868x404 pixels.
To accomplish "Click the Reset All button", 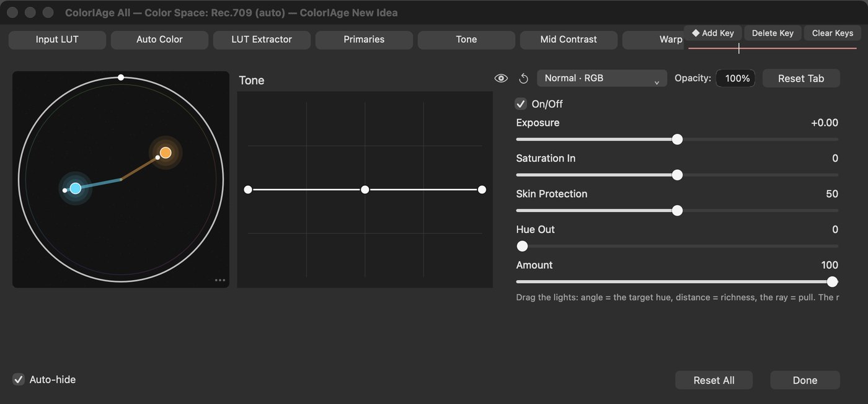I will (x=714, y=380).
